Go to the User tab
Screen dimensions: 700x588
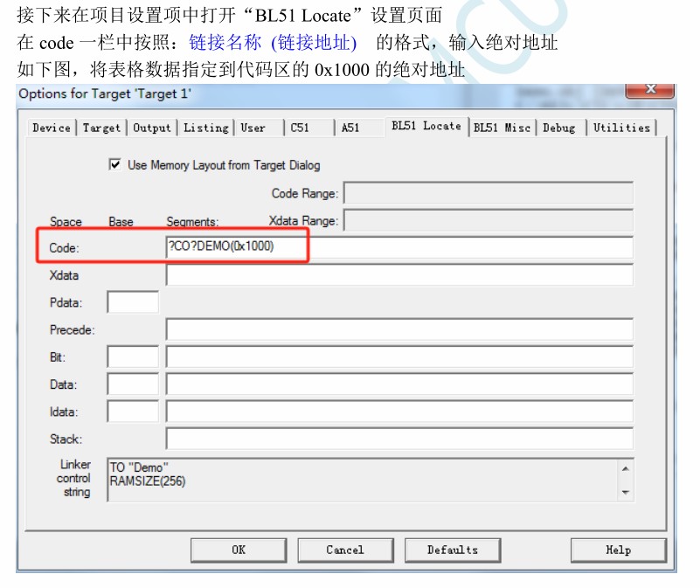(259, 128)
